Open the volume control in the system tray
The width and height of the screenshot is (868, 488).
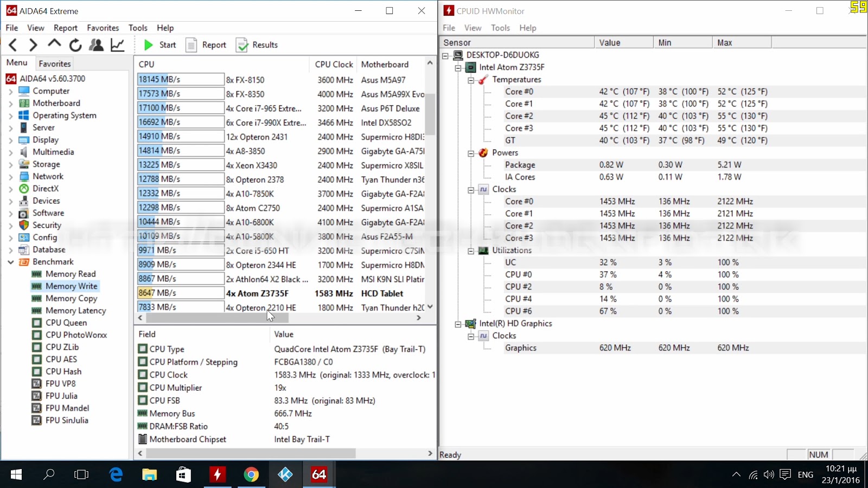point(769,474)
